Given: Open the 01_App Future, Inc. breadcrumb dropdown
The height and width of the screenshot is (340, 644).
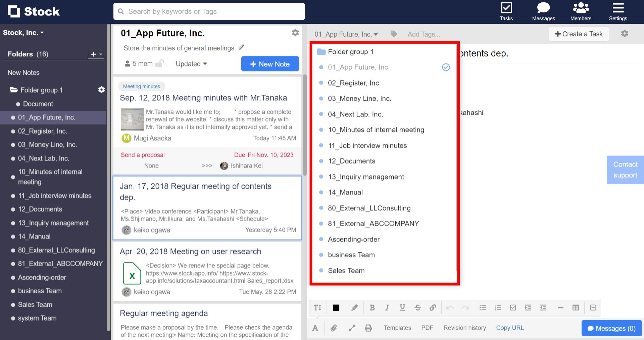Looking at the screenshot, I should point(346,34).
